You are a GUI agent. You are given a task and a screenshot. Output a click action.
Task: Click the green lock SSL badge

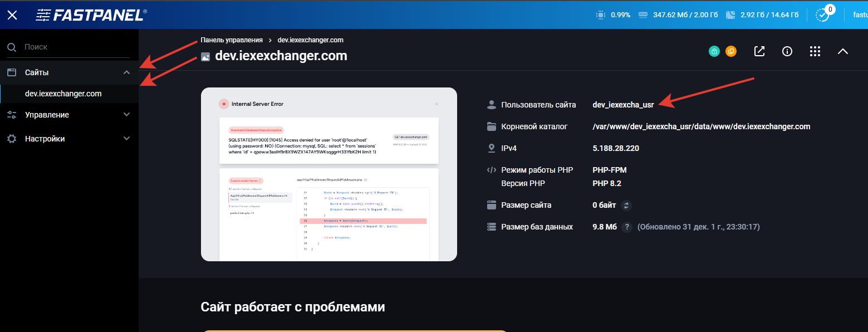coord(714,51)
